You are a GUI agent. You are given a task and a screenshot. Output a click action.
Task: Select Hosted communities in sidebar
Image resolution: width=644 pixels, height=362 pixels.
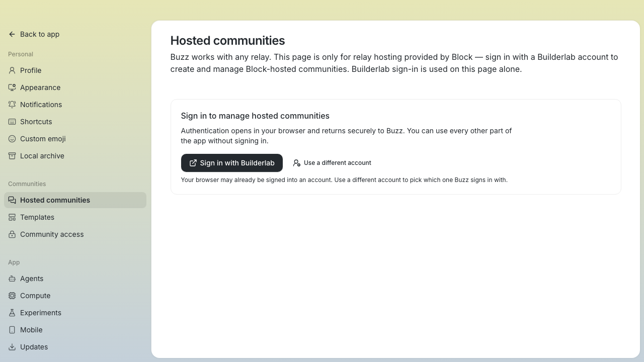click(75, 200)
